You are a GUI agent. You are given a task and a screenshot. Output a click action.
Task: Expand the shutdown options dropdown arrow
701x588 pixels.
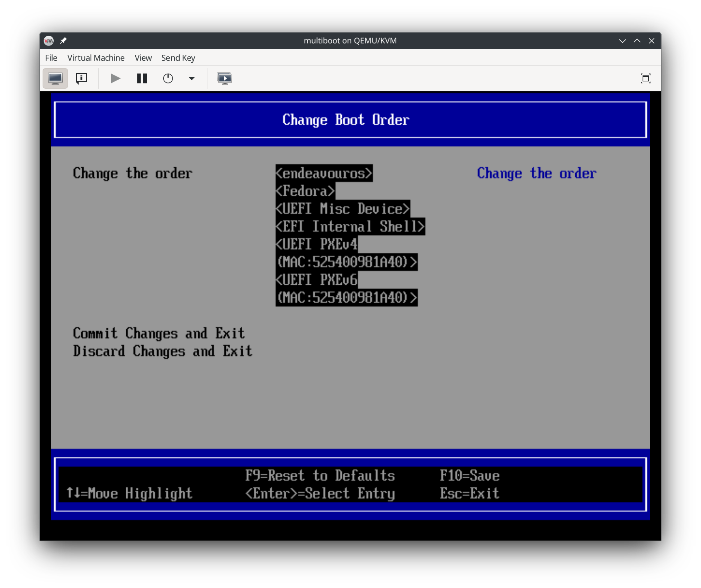[191, 78]
